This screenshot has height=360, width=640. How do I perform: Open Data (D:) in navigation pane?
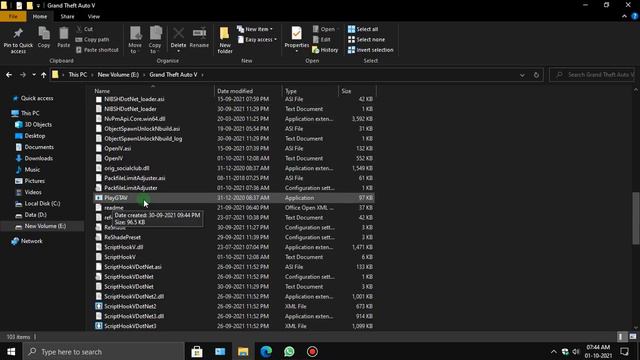point(31,215)
